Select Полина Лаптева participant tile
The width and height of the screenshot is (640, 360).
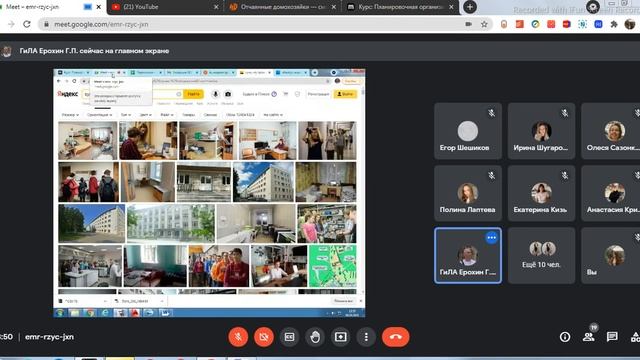click(x=468, y=193)
